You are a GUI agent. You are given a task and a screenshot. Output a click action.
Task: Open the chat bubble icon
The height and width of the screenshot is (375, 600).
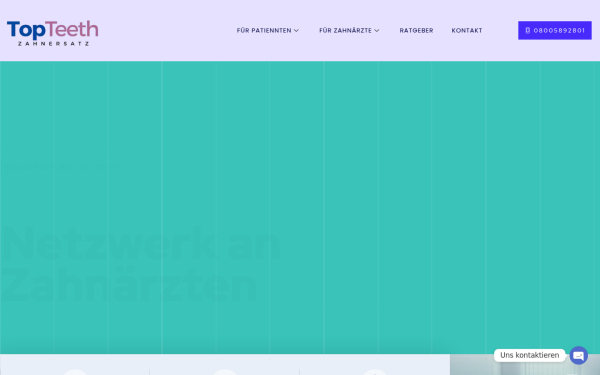click(x=579, y=355)
